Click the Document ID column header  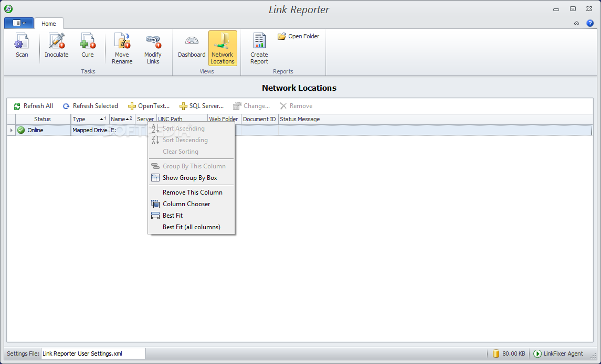(x=259, y=119)
